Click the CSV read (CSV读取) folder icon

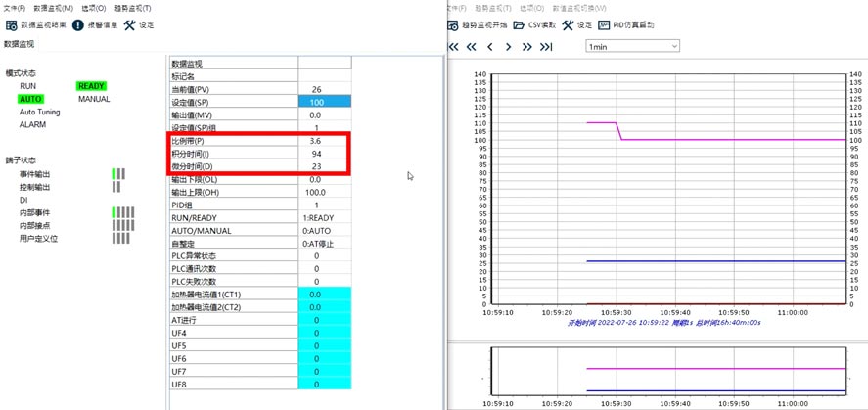pos(521,24)
